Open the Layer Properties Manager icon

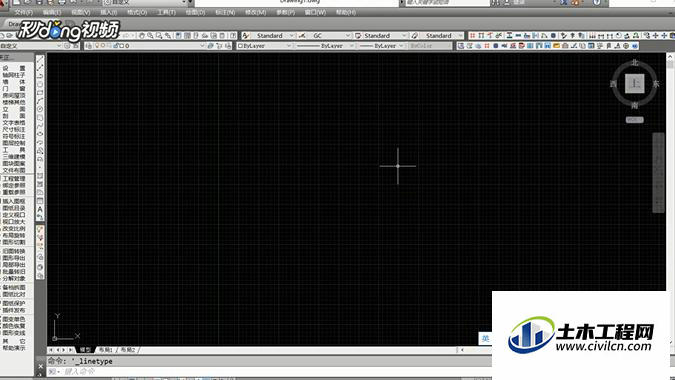[x=89, y=46]
